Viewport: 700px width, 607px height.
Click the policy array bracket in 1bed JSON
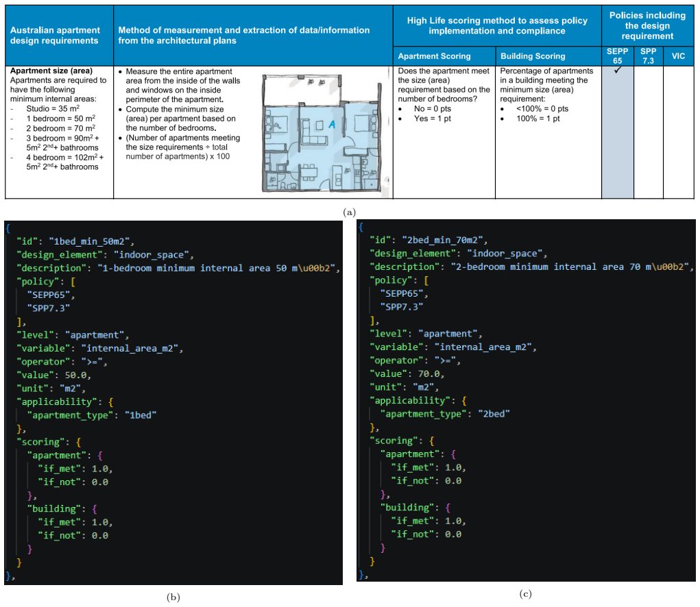click(73, 282)
